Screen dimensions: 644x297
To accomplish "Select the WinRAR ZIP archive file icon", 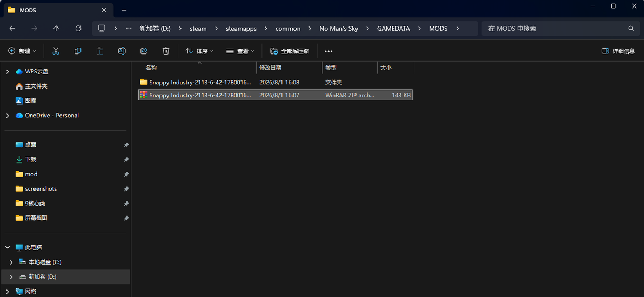I will click(143, 95).
